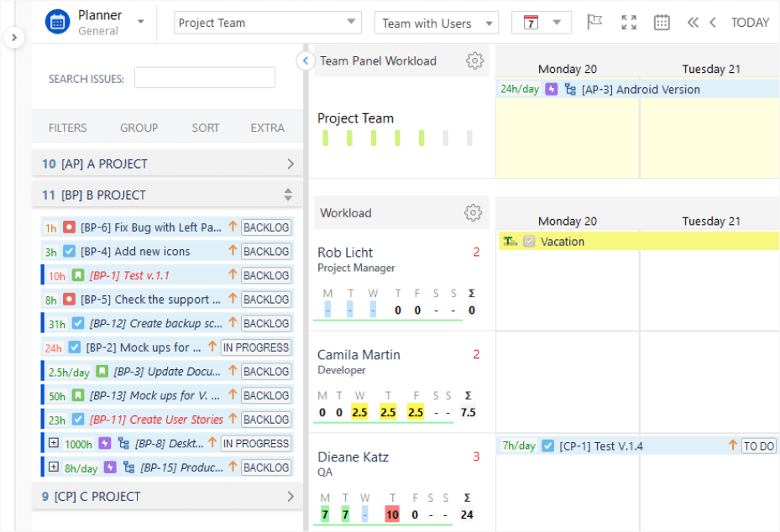Toggle the checkbox on the Vacation entry
The height and width of the screenshot is (532, 780).
tap(528, 242)
